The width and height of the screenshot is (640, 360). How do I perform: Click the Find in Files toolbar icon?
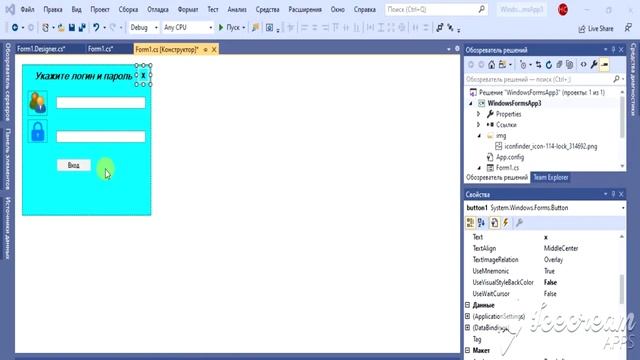coord(256,27)
